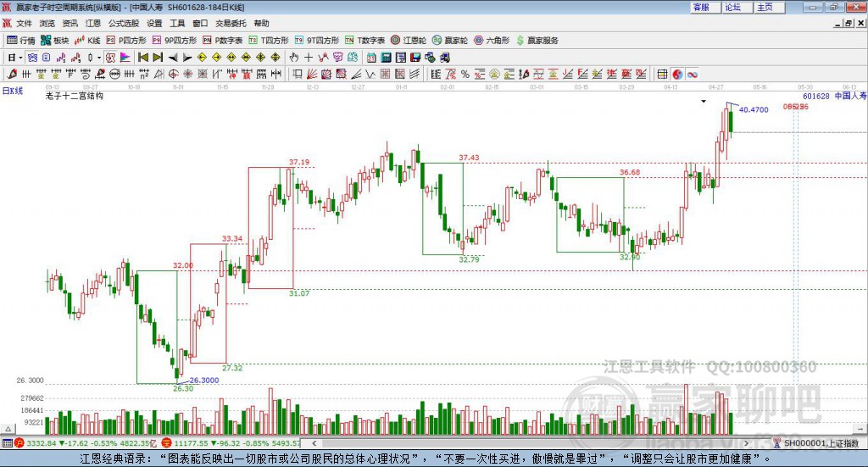Open 赢家服务 service with dollar icon
Viewport: 868px width, 467px height.
coord(537,41)
